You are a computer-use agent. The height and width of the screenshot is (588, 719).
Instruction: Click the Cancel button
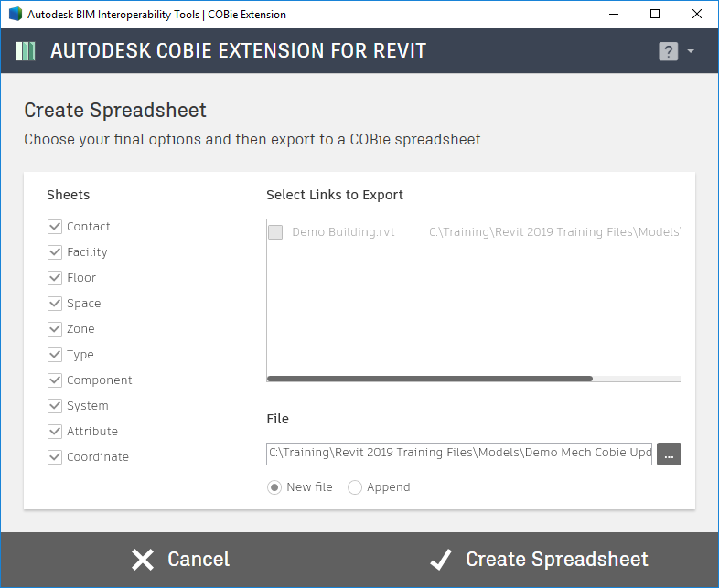[180, 560]
